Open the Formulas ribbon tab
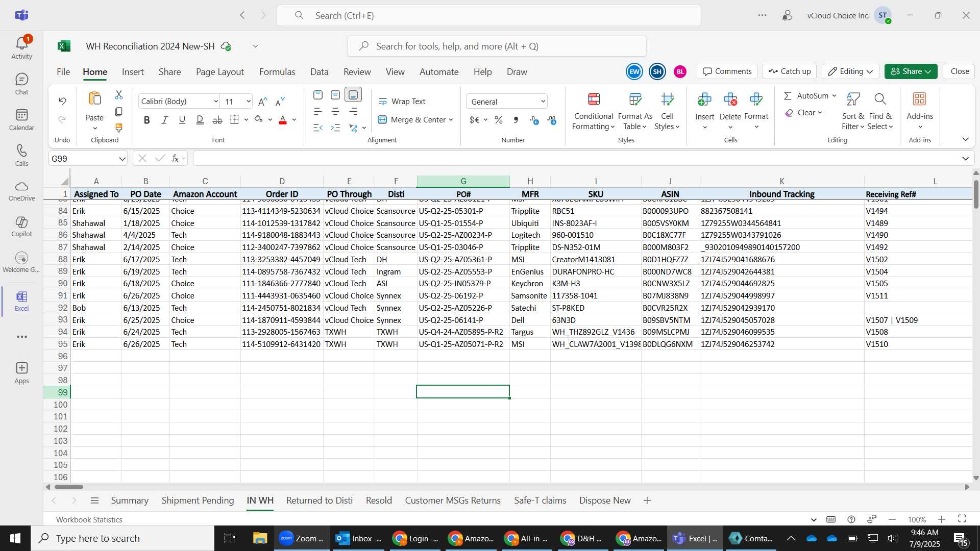Image resolution: width=980 pixels, height=551 pixels. coord(277,72)
